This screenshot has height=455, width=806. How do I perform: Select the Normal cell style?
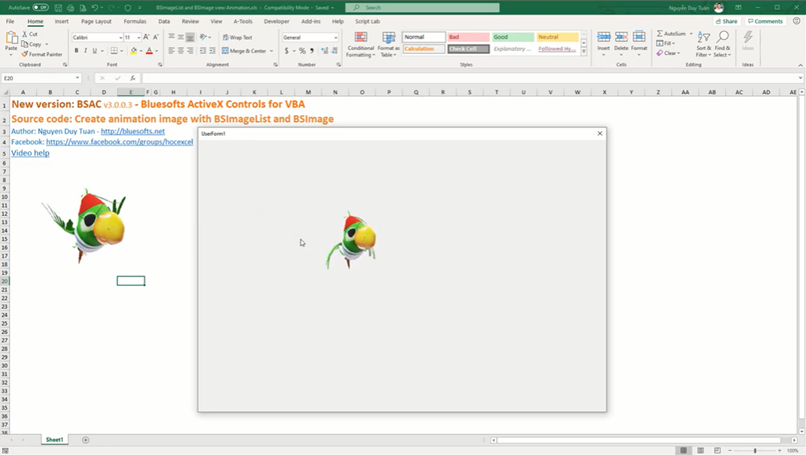point(424,37)
